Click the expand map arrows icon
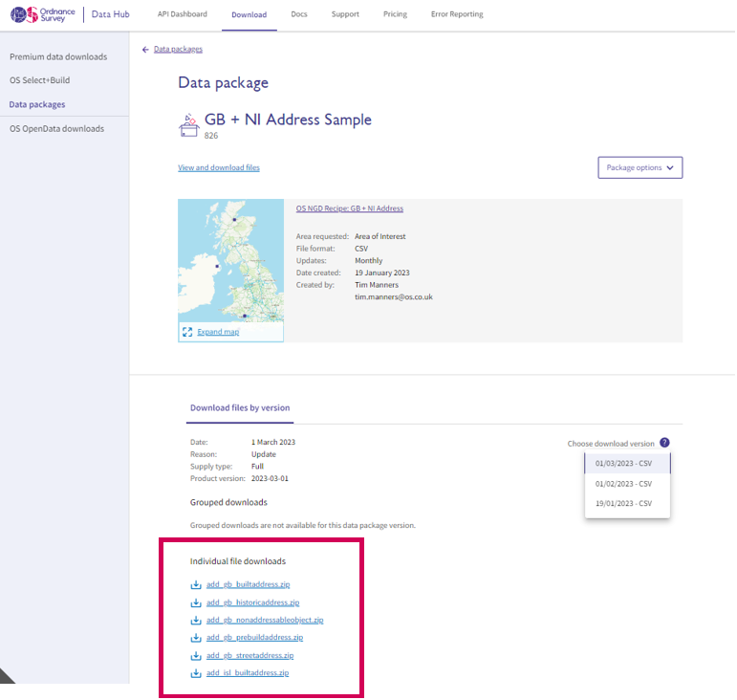This screenshot has height=700, width=737. click(x=187, y=332)
